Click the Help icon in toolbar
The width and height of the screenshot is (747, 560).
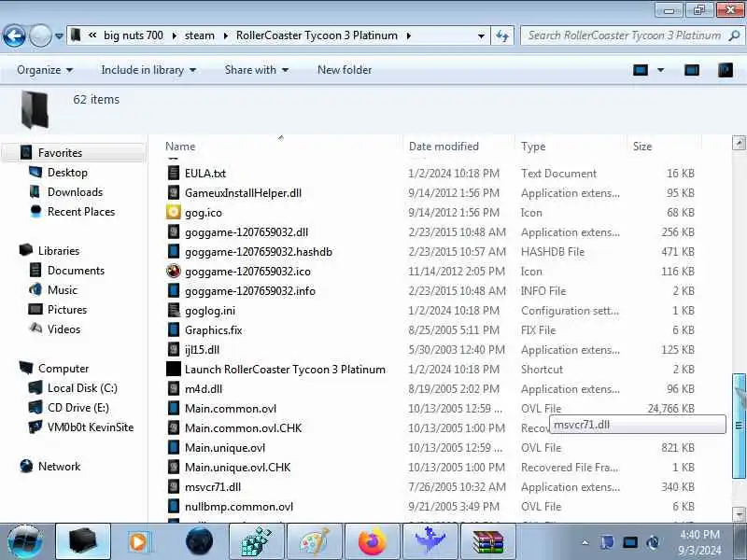pos(726,71)
